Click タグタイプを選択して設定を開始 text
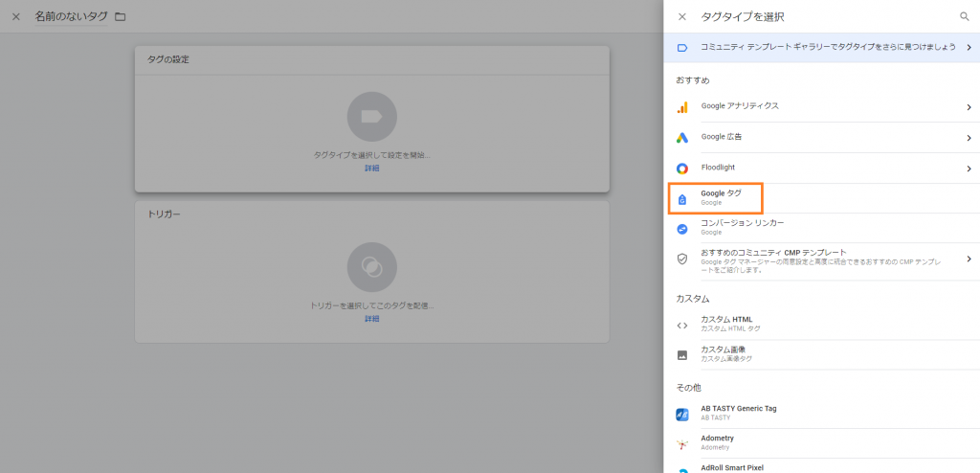This screenshot has height=473, width=980. click(x=372, y=155)
